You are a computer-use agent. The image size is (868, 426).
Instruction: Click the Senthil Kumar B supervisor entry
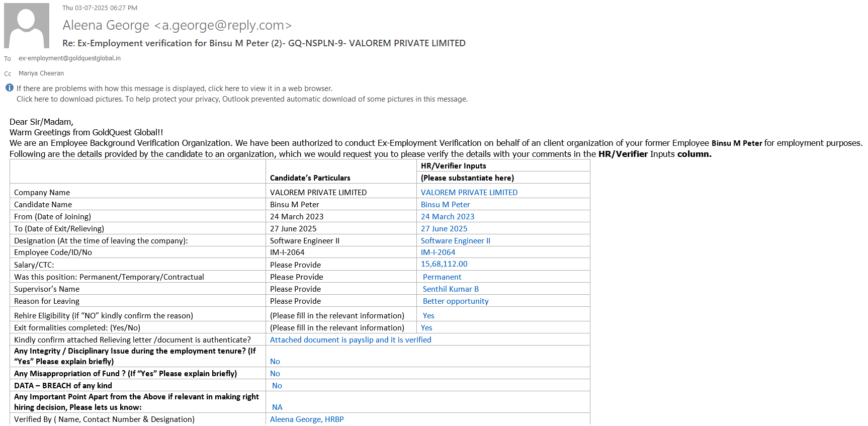(450, 289)
